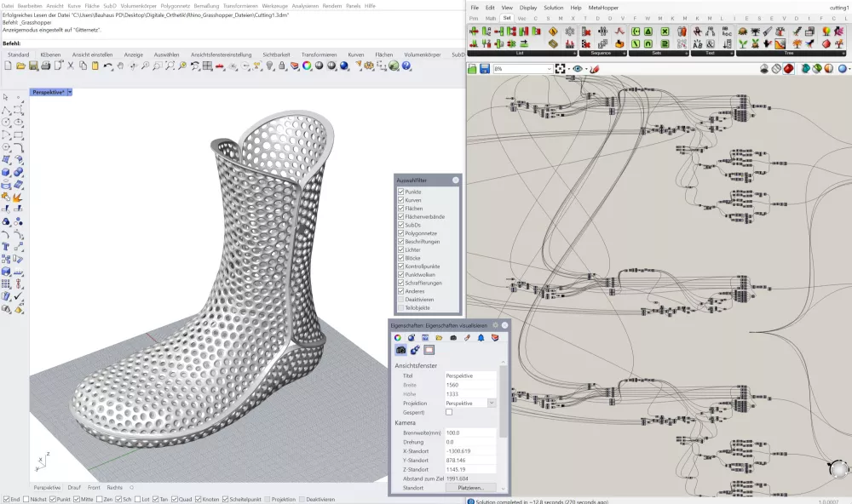Uncheck Punkte in the Auswahlfilter
This screenshot has height=504, width=852.
click(401, 192)
